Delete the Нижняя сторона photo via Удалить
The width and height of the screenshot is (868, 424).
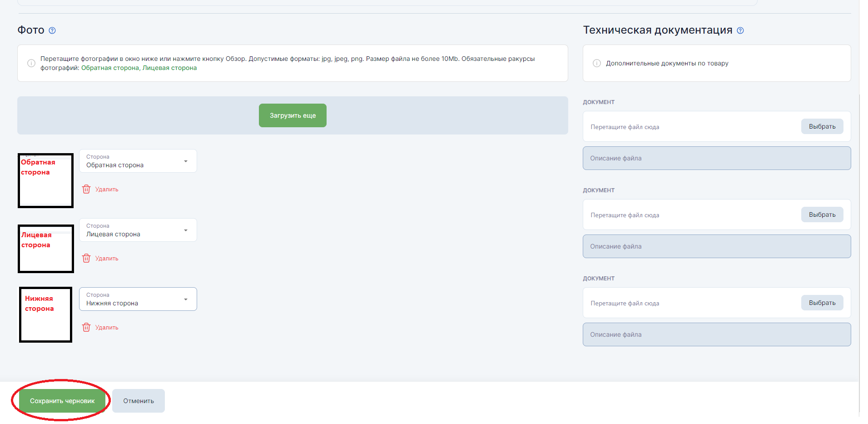pyautogui.click(x=107, y=327)
